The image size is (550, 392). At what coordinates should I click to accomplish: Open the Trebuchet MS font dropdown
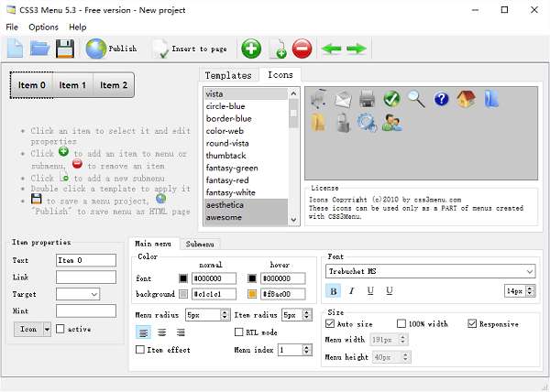pos(530,271)
